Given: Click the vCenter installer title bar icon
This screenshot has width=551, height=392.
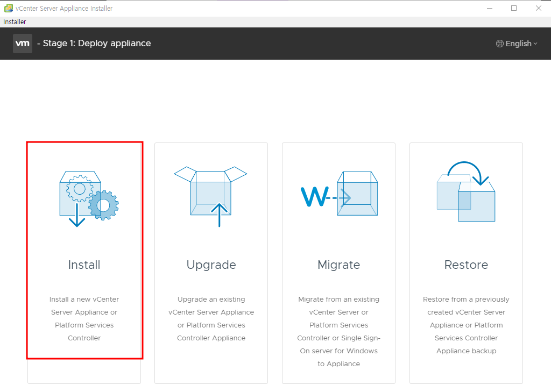Looking at the screenshot, I should tap(9, 8).
